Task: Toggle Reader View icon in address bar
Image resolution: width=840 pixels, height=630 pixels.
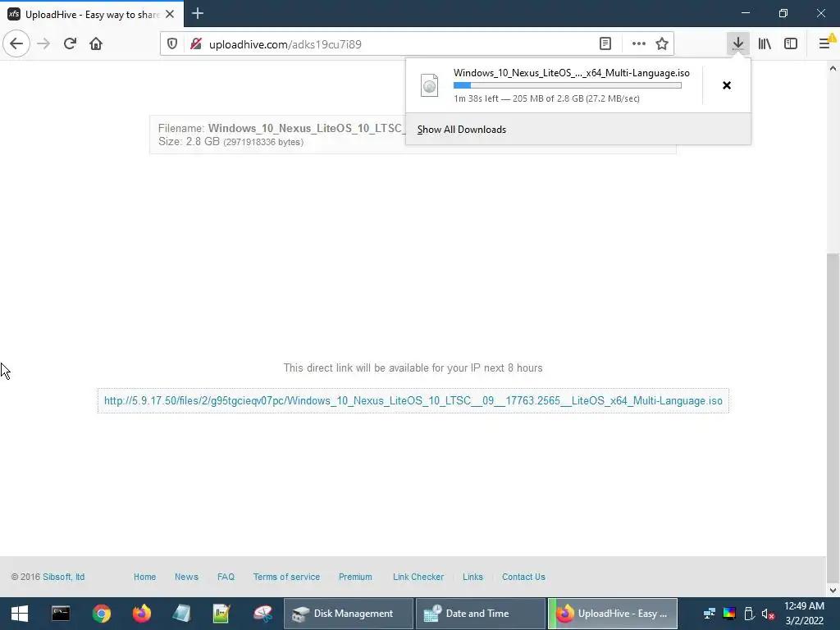Action: coord(605,44)
